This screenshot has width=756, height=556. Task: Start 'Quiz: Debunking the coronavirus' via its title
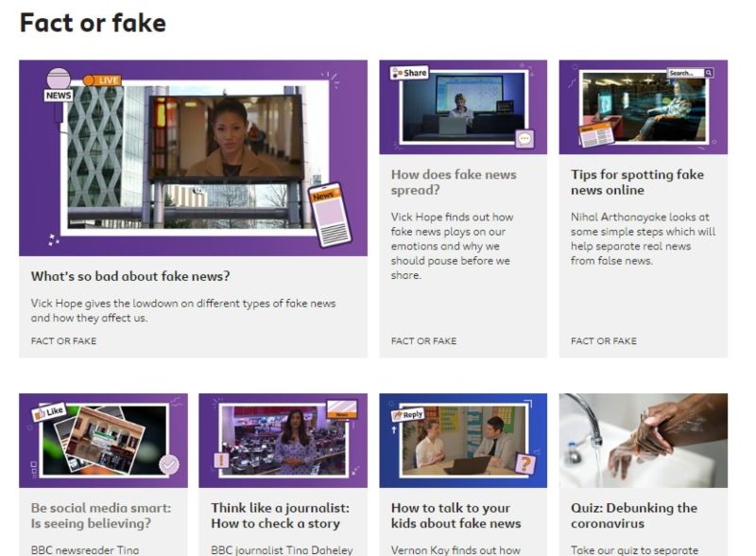tap(634, 515)
